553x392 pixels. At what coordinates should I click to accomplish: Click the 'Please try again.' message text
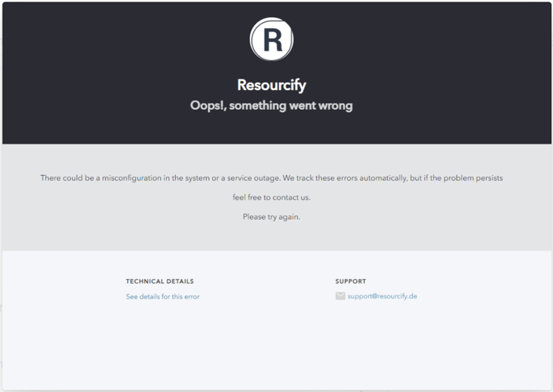272,216
